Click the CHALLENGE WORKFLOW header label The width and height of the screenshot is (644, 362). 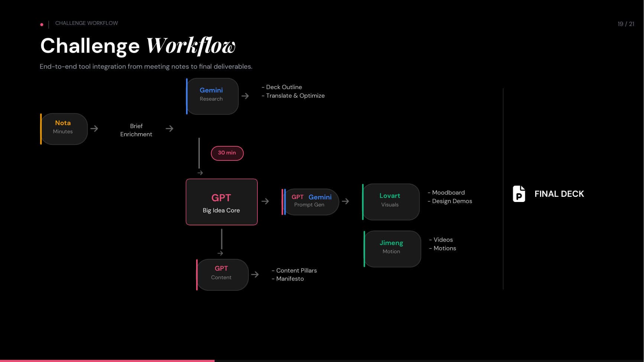(x=86, y=23)
